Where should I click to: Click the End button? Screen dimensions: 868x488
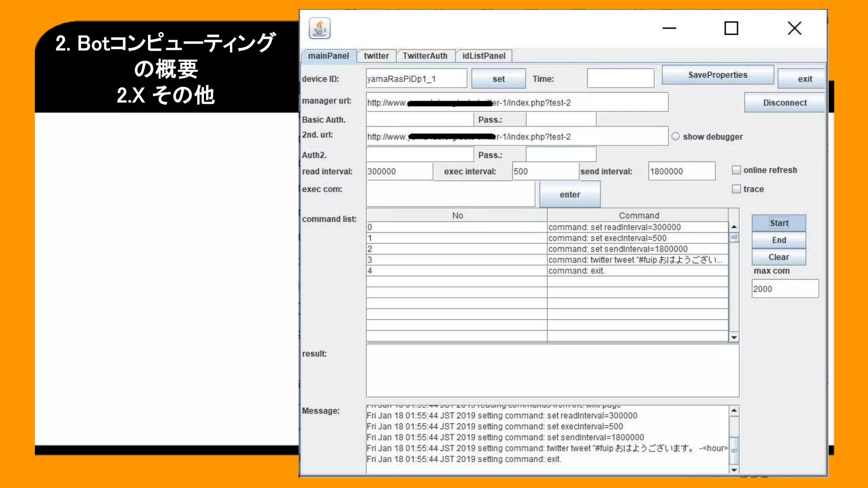[x=779, y=240]
